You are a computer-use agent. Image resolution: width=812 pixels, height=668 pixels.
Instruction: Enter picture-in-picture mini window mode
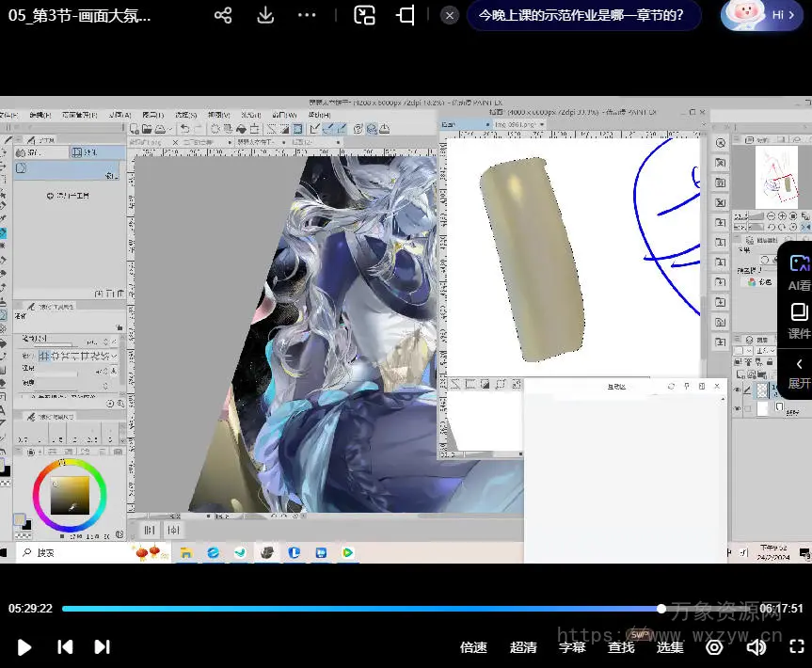coord(364,15)
